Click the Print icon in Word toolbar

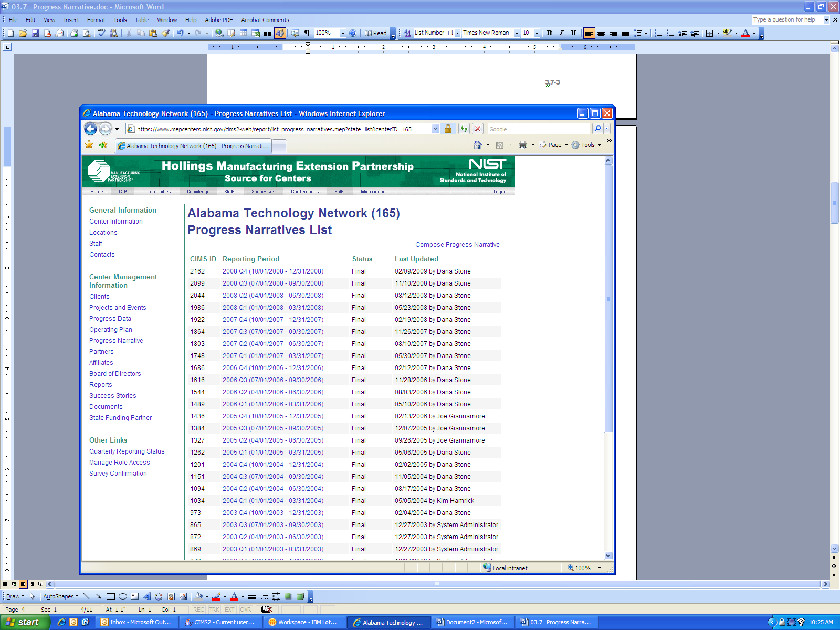point(74,33)
